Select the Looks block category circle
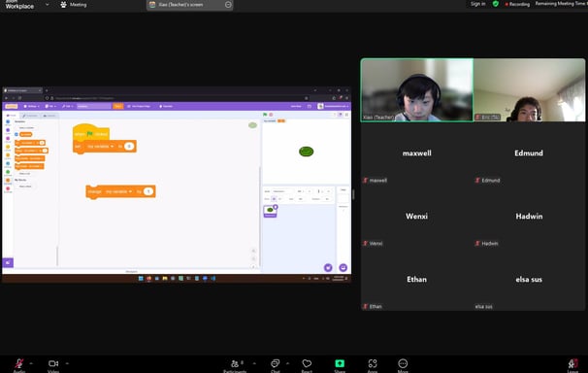This screenshot has width=588, height=373. click(x=8, y=130)
